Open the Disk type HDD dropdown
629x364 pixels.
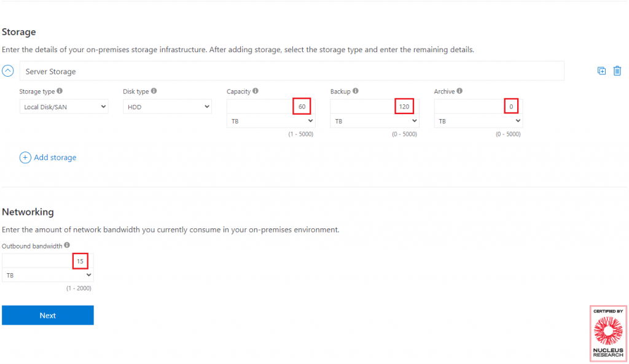[167, 107]
